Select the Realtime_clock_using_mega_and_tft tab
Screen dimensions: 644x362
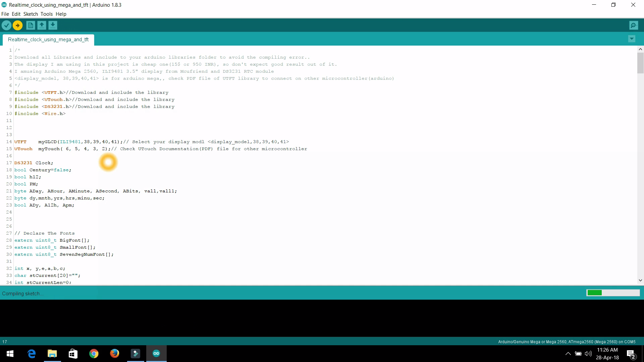click(x=48, y=40)
